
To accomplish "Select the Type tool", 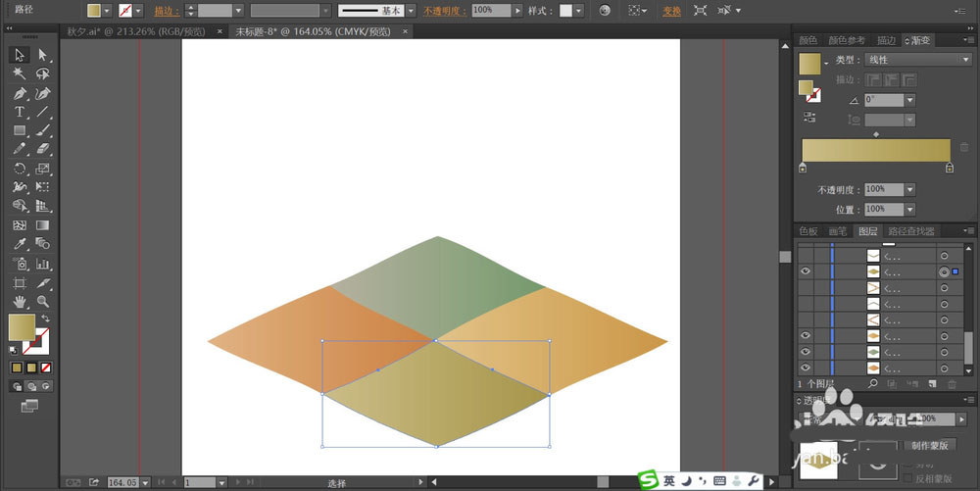I will (20, 113).
